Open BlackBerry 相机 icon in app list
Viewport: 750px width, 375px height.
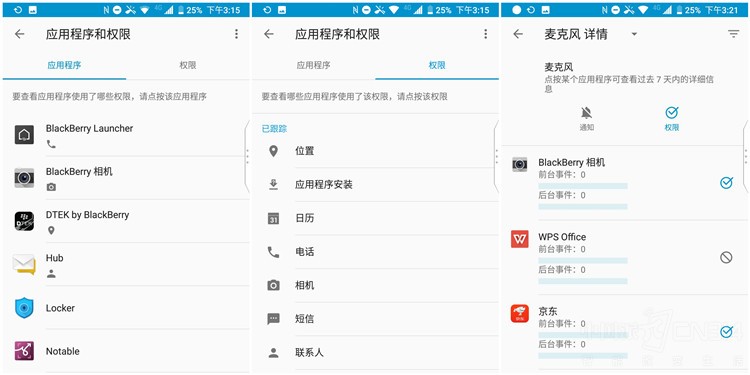pos(24,178)
